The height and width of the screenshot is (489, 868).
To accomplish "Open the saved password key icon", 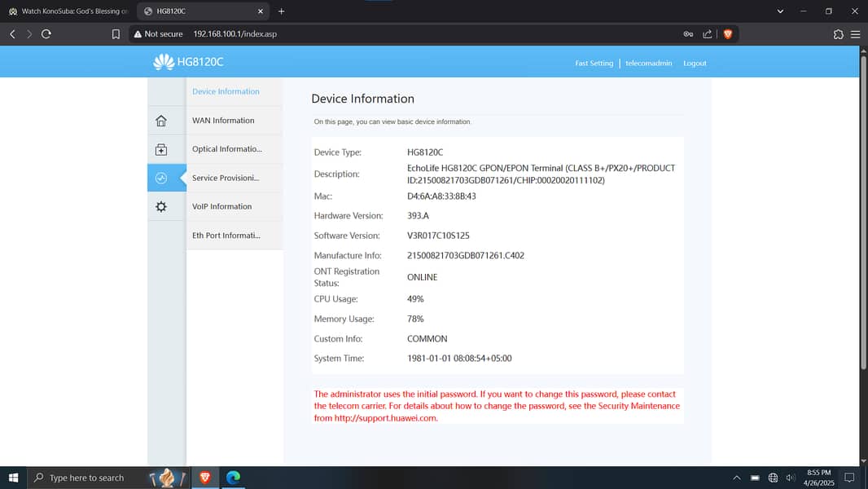I will pyautogui.click(x=688, y=33).
